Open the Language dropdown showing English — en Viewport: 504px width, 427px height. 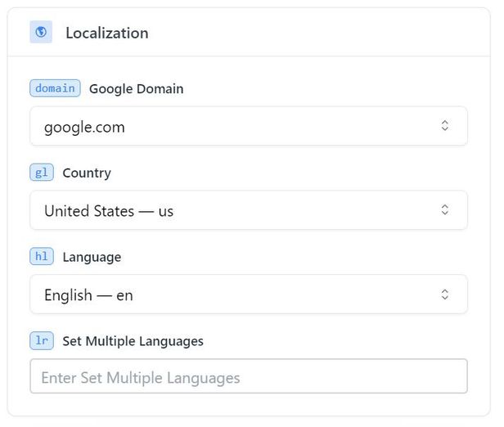(x=249, y=294)
